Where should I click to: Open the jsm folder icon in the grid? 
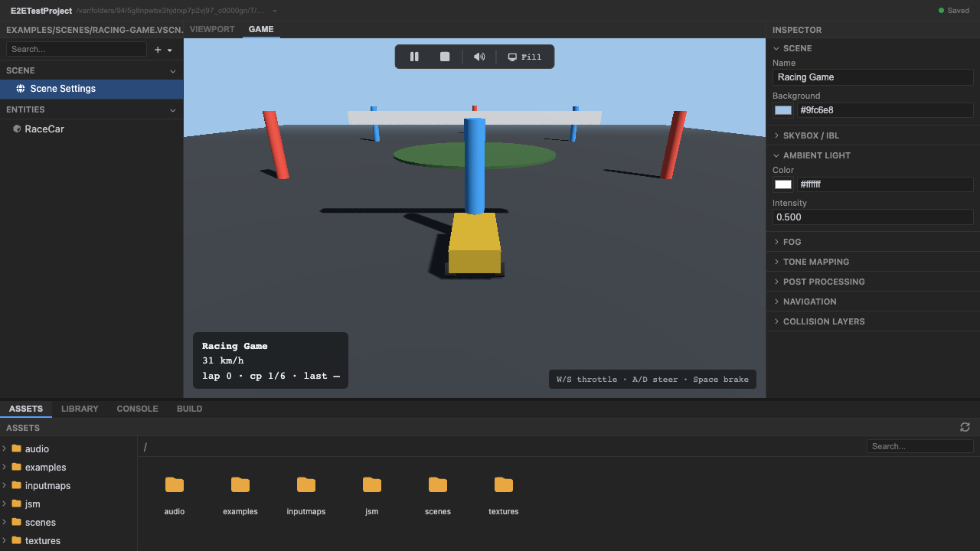[372, 484]
